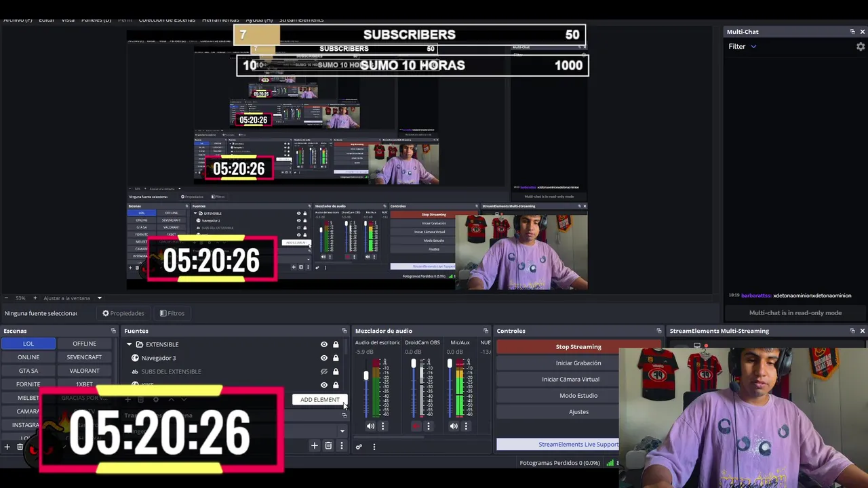868x488 pixels.
Task: Collapse the EXTENSIBLE group
Action: (130, 344)
